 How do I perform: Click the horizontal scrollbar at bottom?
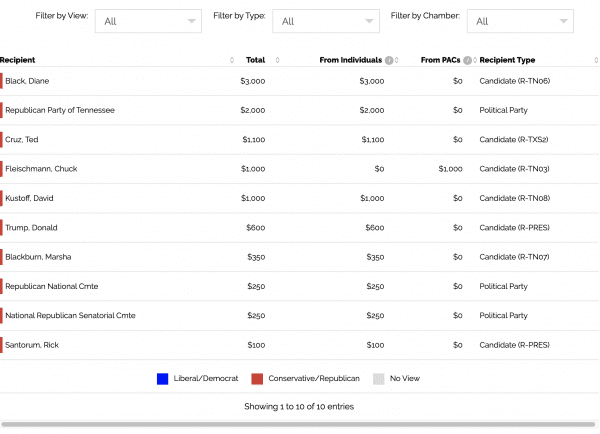coord(298,424)
